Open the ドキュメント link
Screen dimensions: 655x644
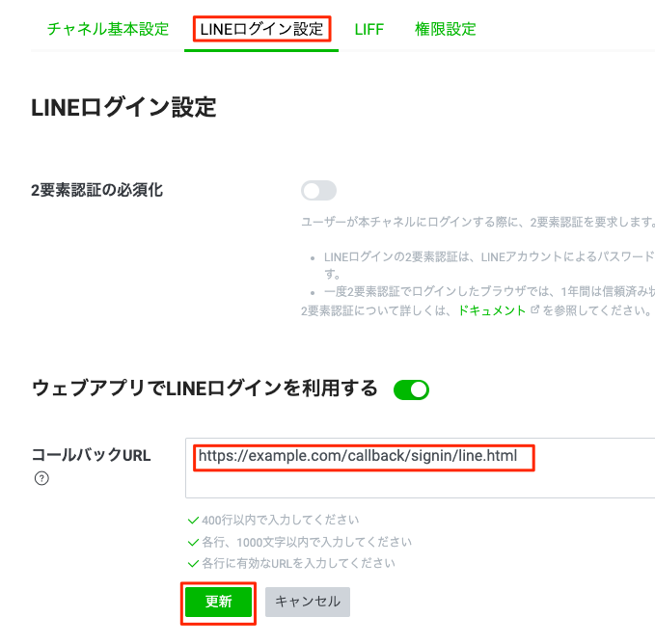pyautogui.click(x=492, y=311)
